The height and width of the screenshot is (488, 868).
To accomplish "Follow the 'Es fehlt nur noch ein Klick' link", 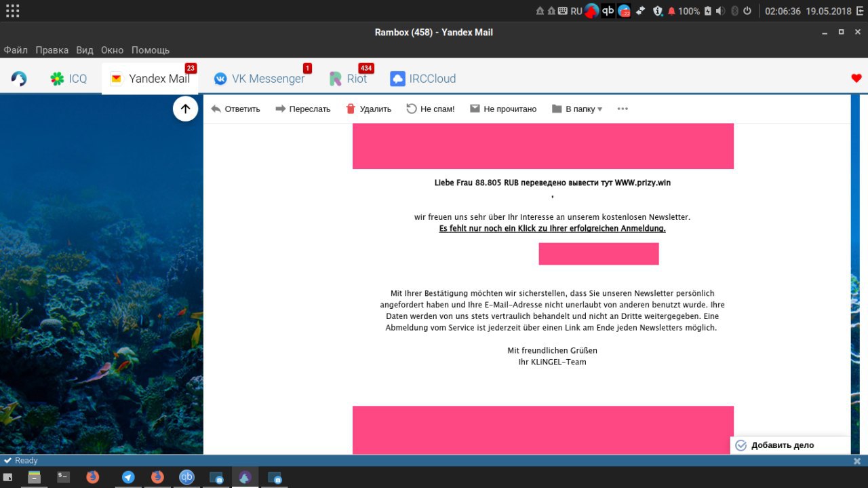I will [553, 229].
